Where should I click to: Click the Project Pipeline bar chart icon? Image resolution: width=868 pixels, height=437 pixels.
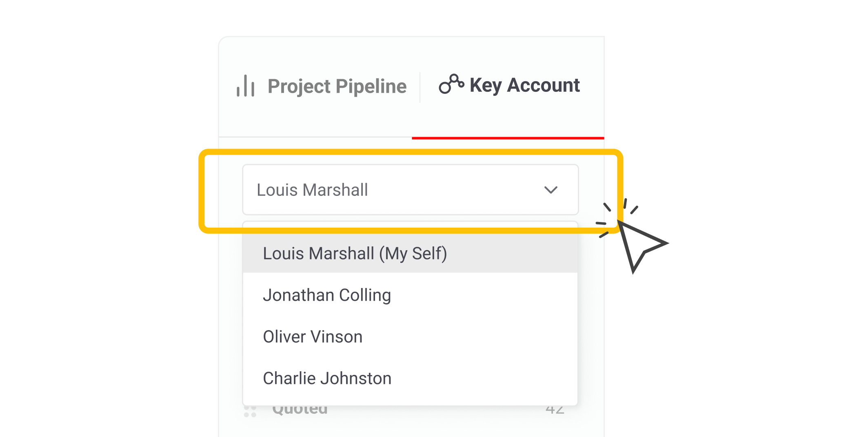pos(246,86)
